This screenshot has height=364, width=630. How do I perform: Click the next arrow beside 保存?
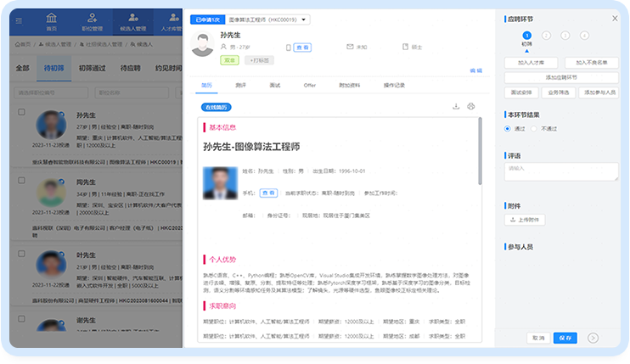point(593,338)
